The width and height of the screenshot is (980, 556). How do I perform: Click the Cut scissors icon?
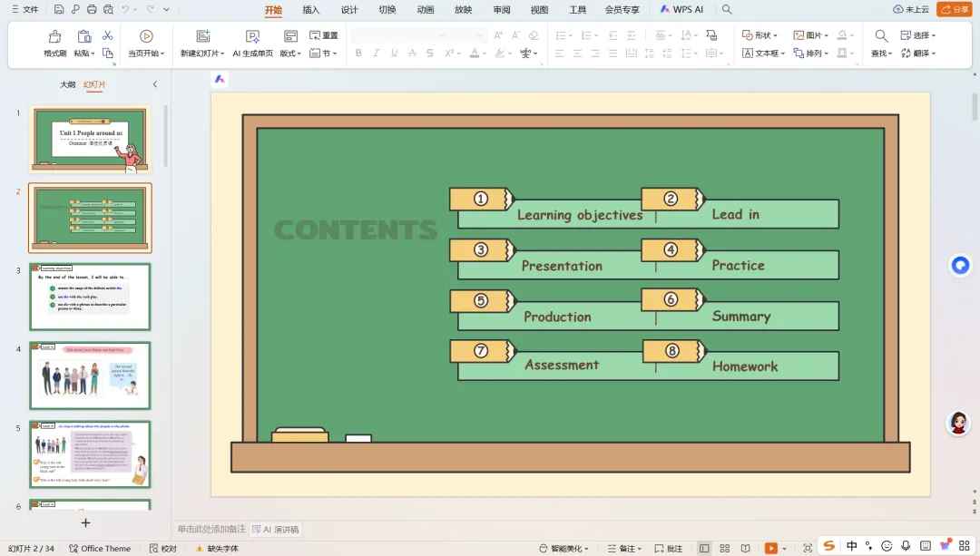coord(108,35)
